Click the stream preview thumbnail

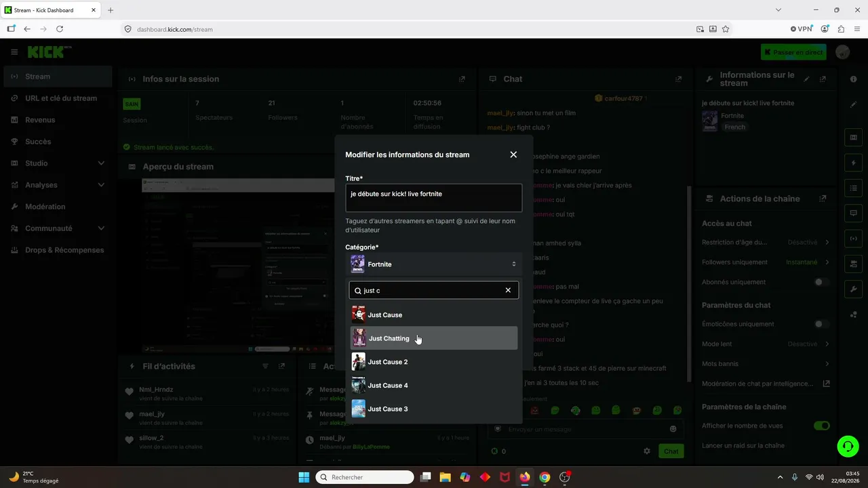(x=239, y=266)
